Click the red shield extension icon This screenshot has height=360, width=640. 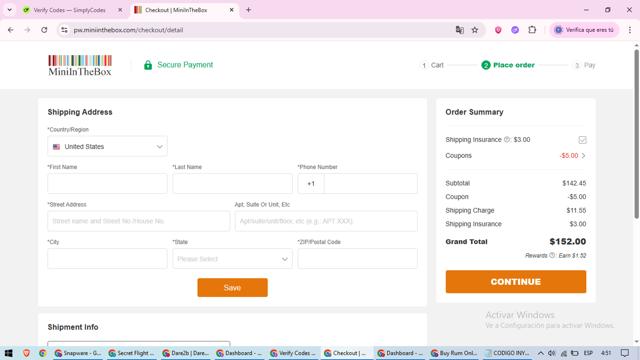tap(498, 30)
